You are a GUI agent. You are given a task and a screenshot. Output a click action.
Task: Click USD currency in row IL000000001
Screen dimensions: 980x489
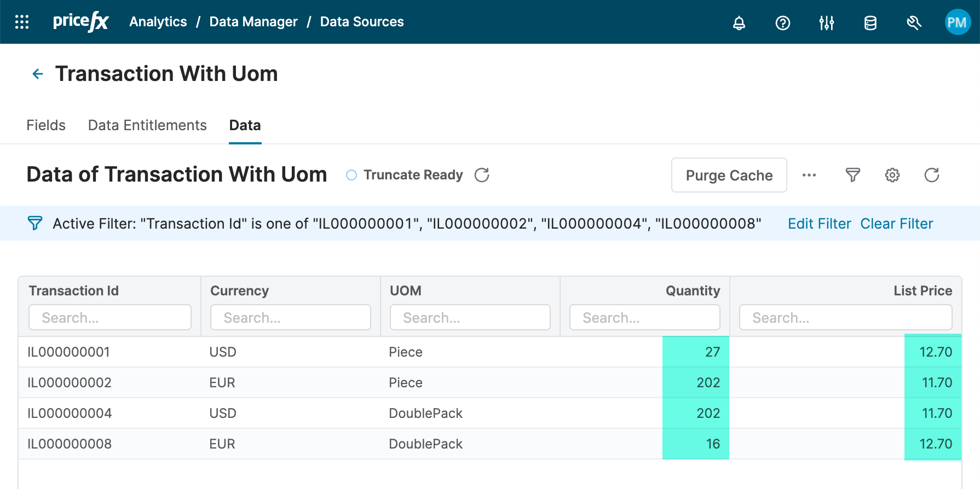(x=223, y=352)
